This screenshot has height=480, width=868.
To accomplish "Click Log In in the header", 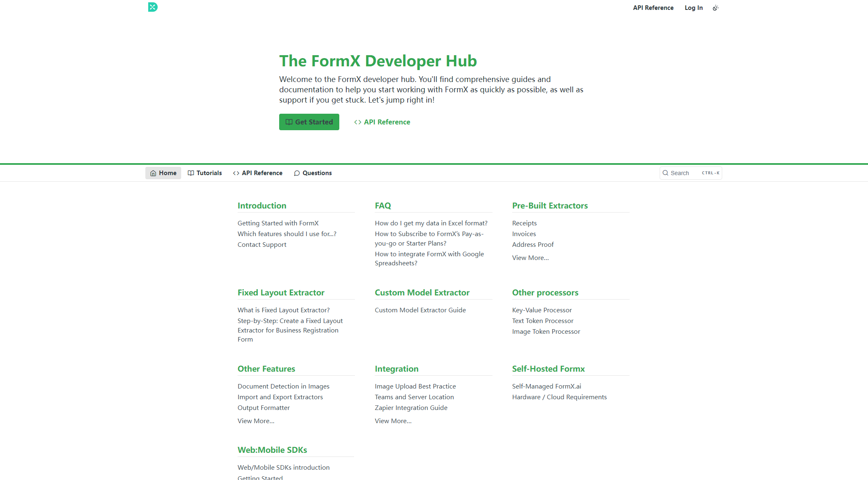I will point(693,8).
